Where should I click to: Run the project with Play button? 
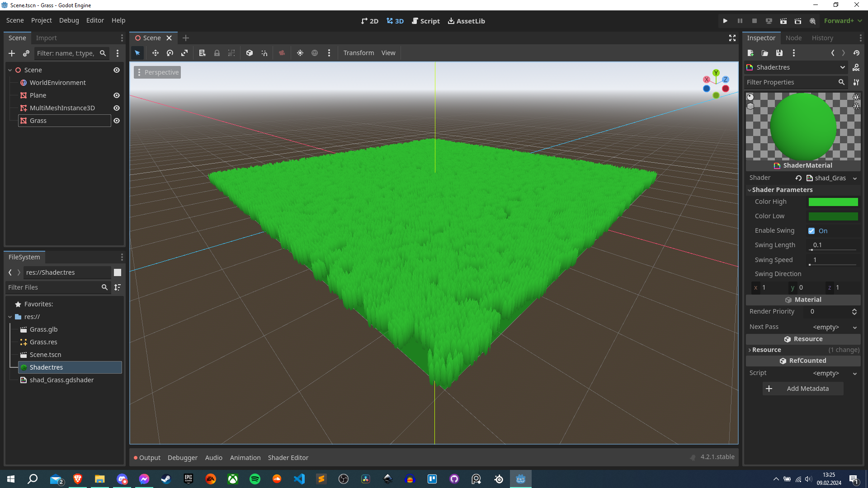click(x=725, y=21)
